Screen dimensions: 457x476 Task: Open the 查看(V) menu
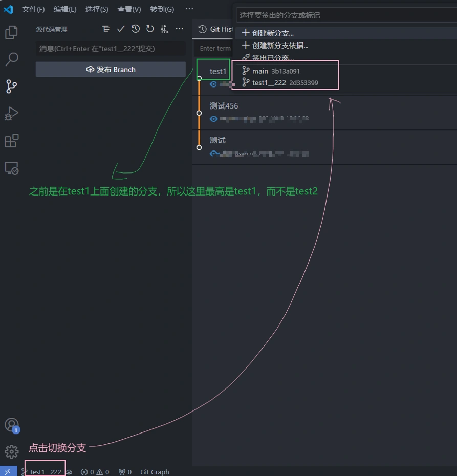[x=129, y=9]
